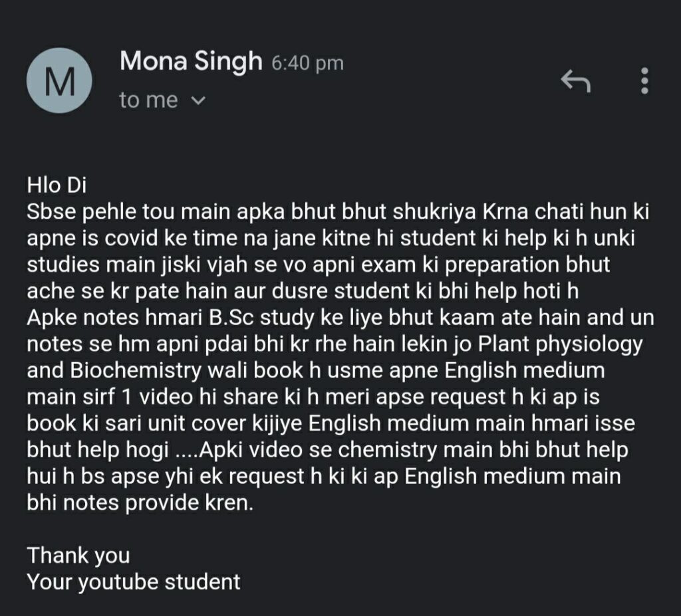681x616 pixels.
Task: Tap the 'to me' recipient label
Action: (x=148, y=100)
